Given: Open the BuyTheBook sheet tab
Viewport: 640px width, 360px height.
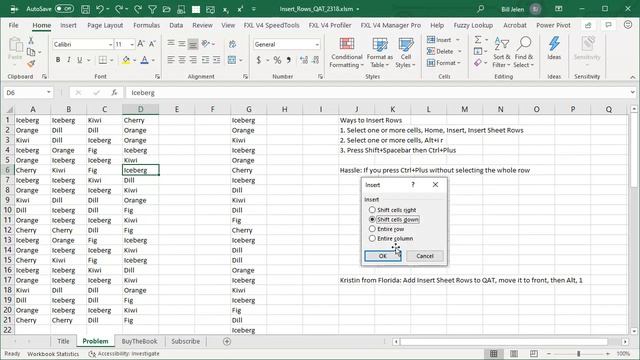Looking at the screenshot, I should pyautogui.click(x=139, y=341).
